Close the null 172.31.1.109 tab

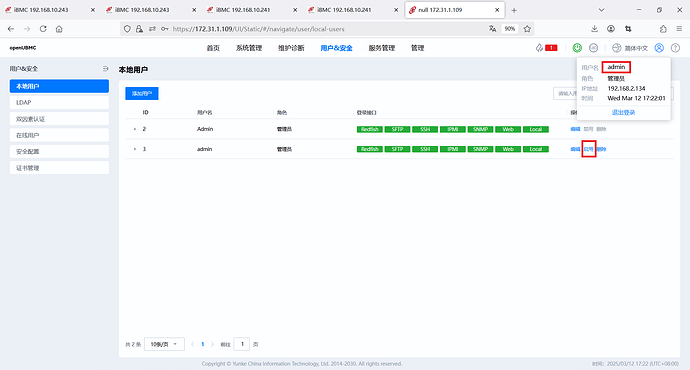tap(497, 10)
